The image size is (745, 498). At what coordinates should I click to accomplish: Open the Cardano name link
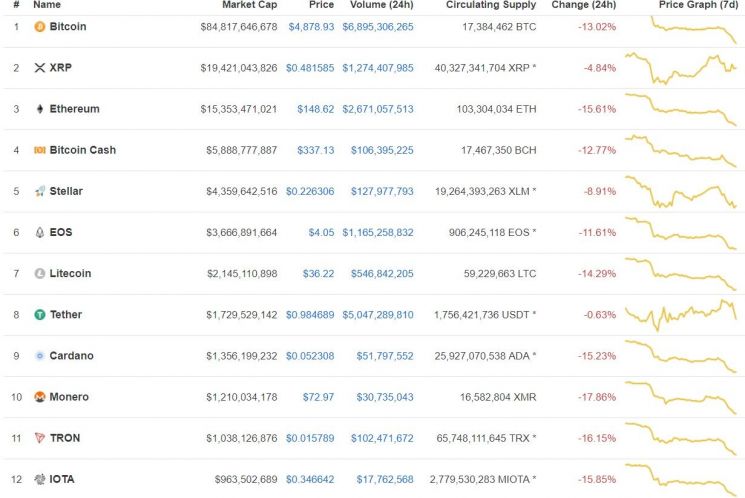pyautogui.click(x=71, y=355)
